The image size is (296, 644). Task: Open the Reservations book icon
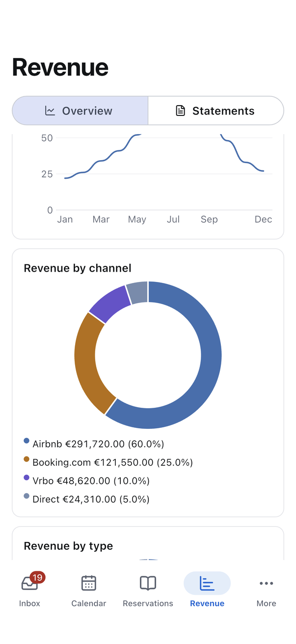148,583
